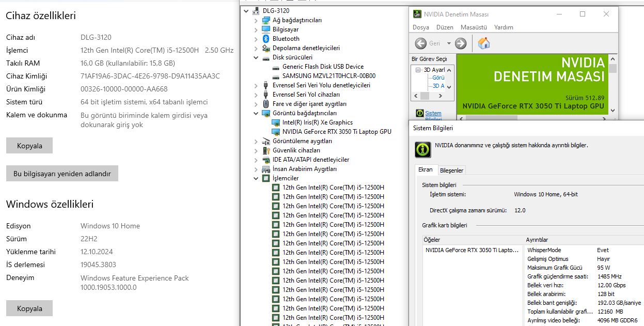The height and width of the screenshot is (326, 644).
Task: Click Kopyala under Cihaz özellikleri
Action: [x=29, y=146]
